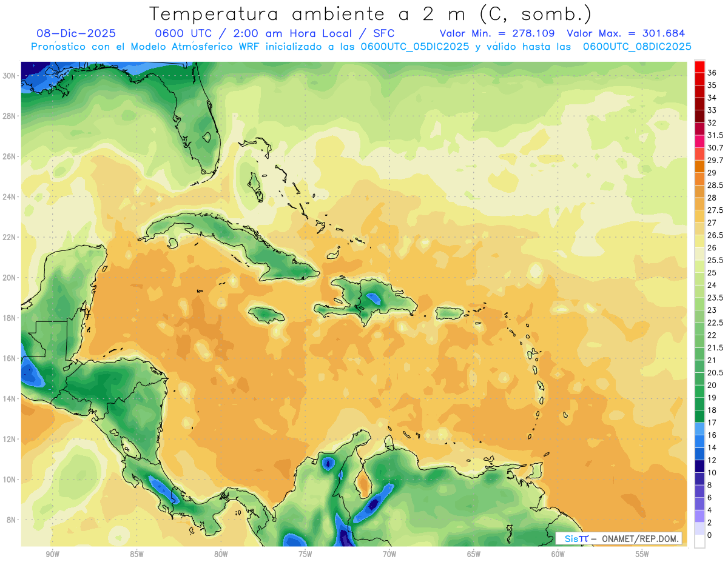Viewport: 728px width, 562px height.
Task: Click the 34 label on the color scale
Action: pyautogui.click(x=712, y=98)
